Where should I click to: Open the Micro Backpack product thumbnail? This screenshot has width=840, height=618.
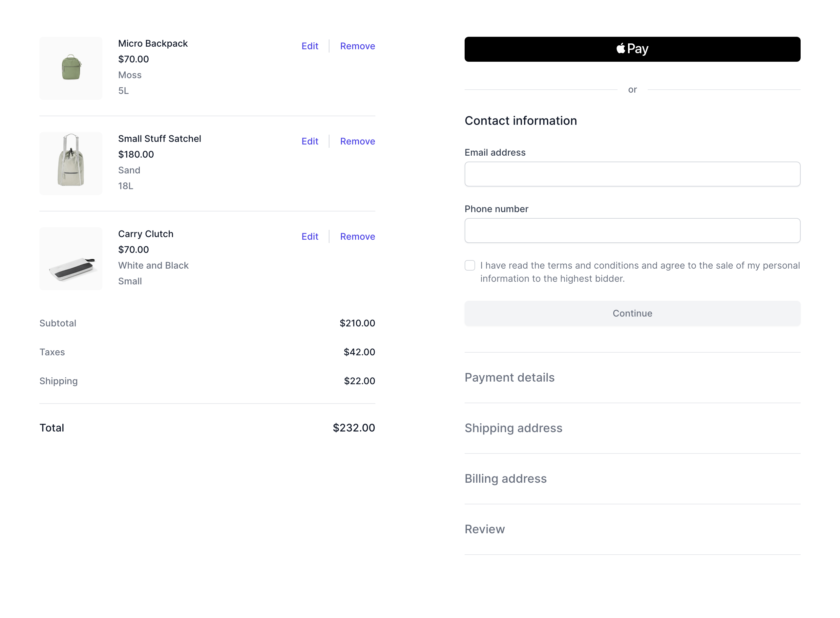click(71, 68)
